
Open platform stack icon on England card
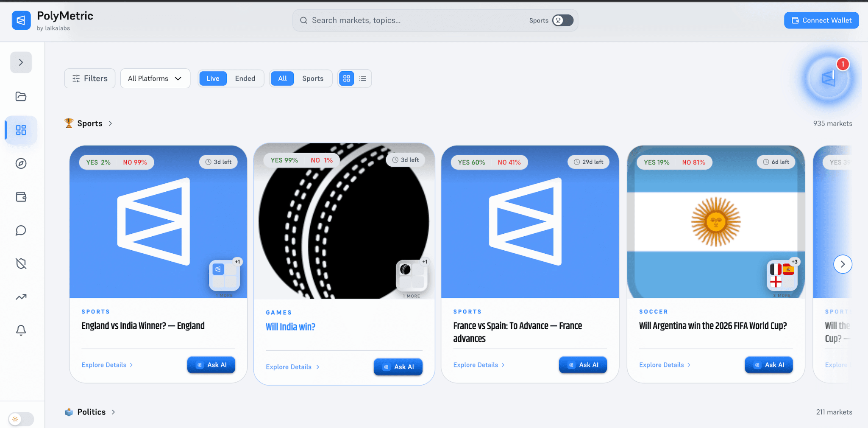tap(225, 276)
